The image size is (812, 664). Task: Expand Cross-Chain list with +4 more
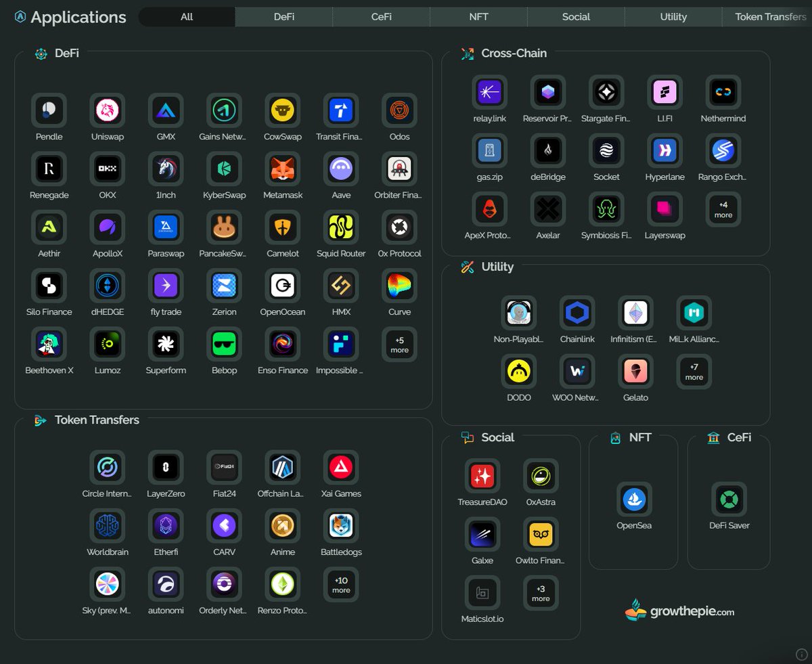pos(723,209)
